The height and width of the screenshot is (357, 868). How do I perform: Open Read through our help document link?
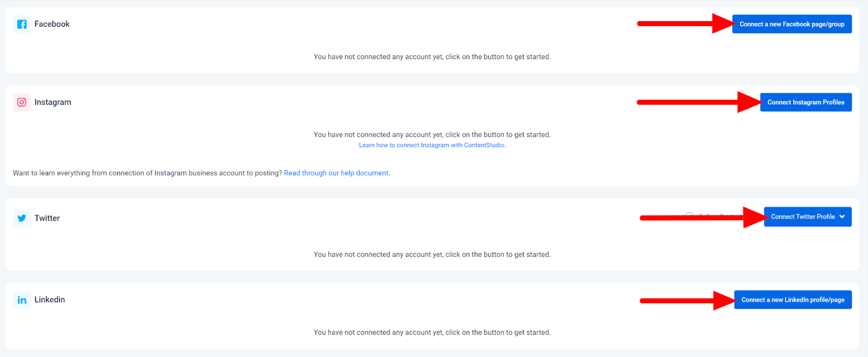[336, 173]
